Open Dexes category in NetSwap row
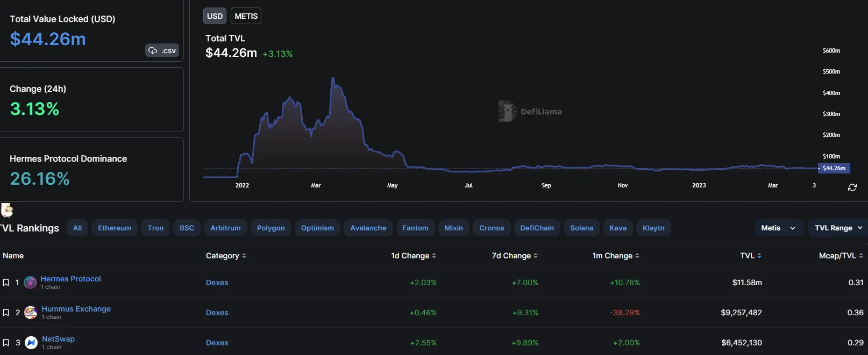 pos(217,343)
